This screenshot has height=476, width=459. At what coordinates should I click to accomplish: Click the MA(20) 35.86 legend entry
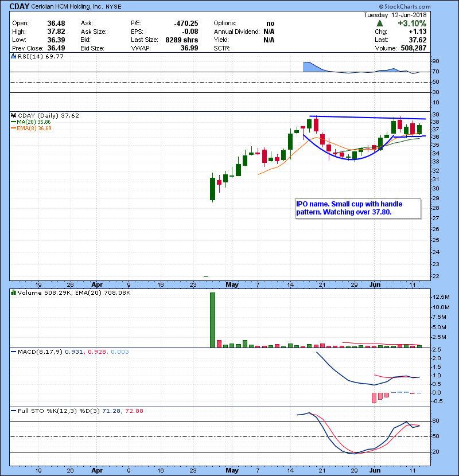click(x=31, y=122)
